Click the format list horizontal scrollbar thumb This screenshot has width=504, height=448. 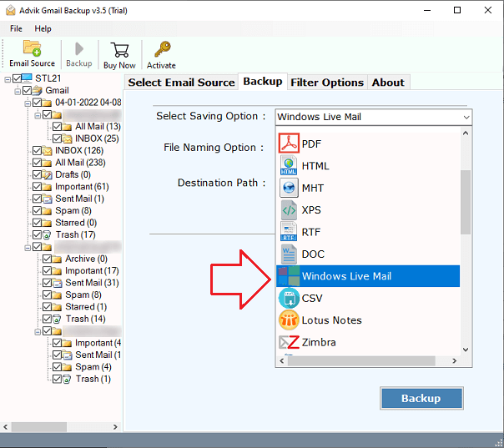pos(361,361)
